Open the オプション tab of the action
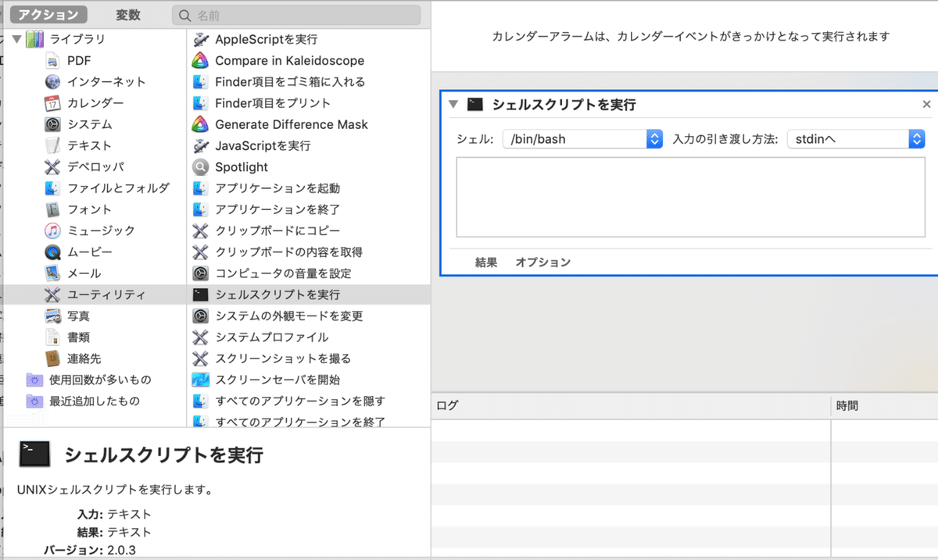Viewport: 938px width, 560px height. coord(542,262)
